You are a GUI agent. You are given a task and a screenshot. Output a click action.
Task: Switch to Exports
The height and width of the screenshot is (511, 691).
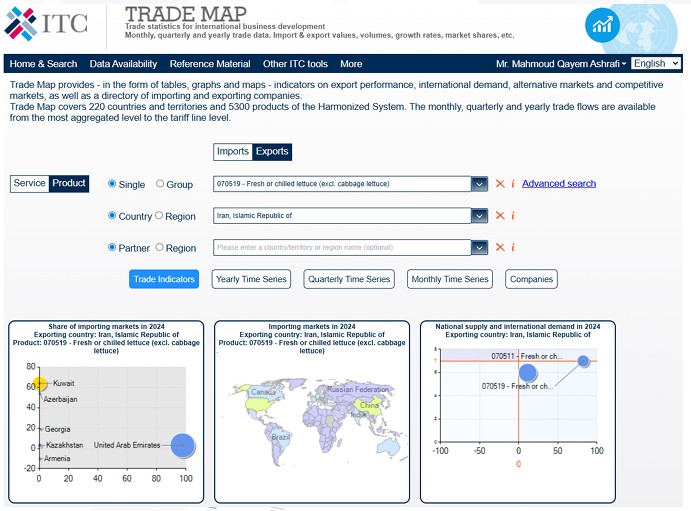click(x=272, y=152)
